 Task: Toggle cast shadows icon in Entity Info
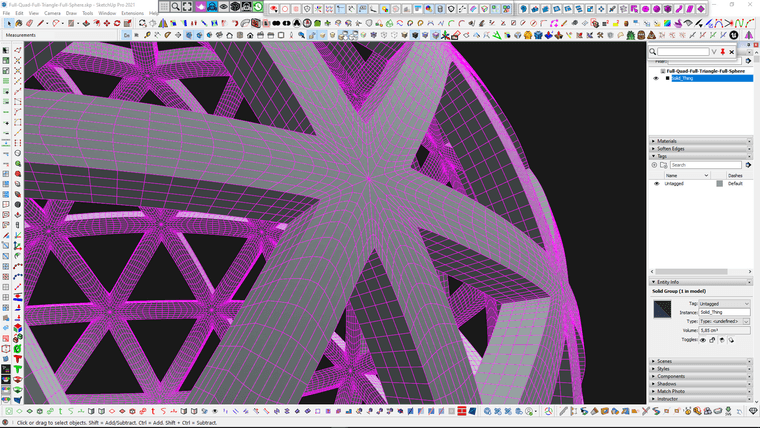[731, 340]
